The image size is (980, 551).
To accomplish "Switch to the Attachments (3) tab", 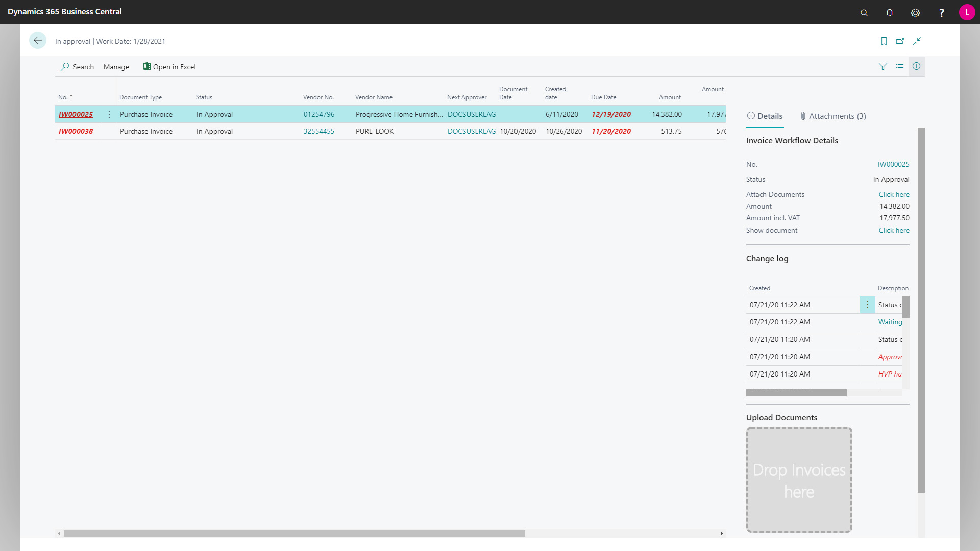I will tap(832, 116).
